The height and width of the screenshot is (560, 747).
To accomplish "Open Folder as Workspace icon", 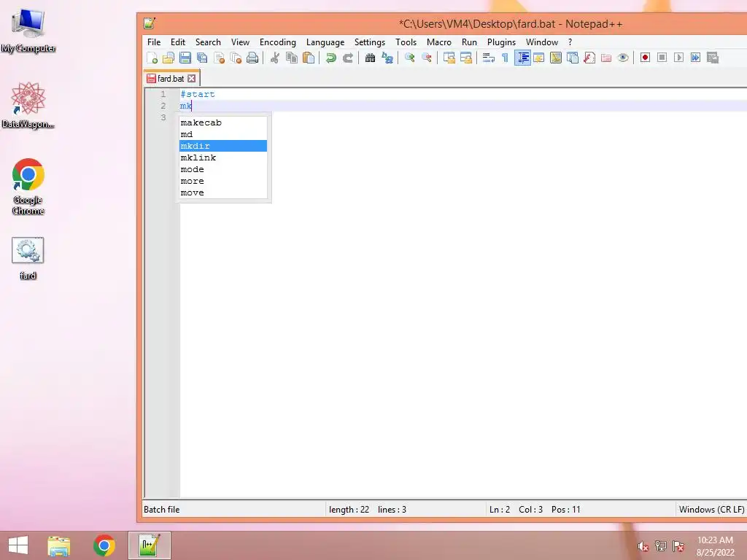I will (606, 58).
